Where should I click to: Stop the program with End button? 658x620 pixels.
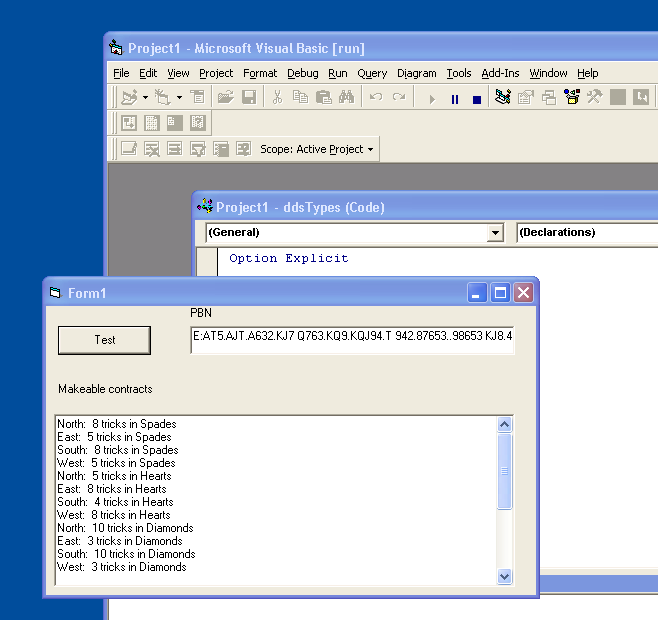tap(477, 99)
